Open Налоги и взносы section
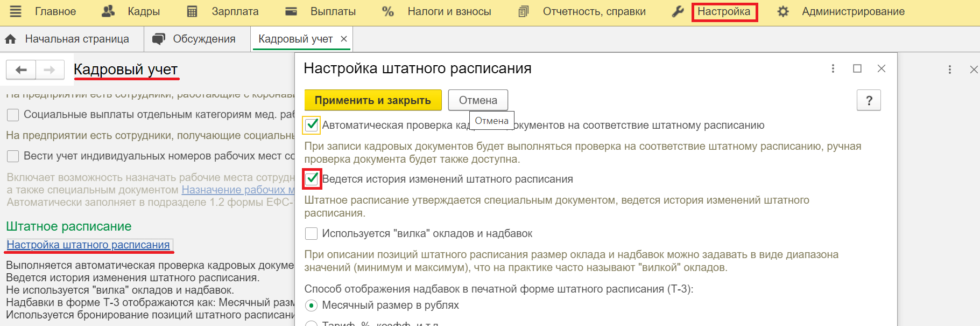The height and width of the screenshot is (326, 980). pyautogui.click(x=449, y=11)
